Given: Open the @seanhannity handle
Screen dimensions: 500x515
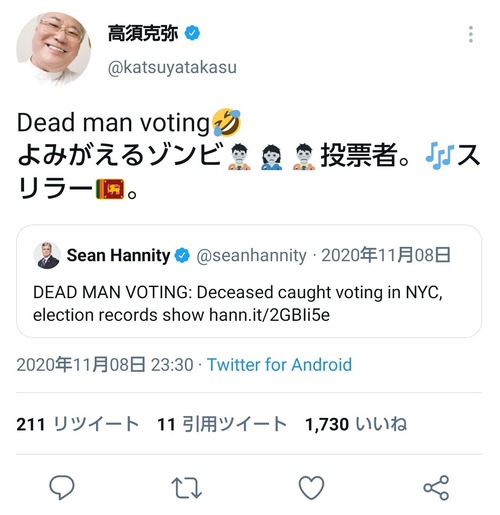Looking at the screenshot, I should click(x=251, y=256).
